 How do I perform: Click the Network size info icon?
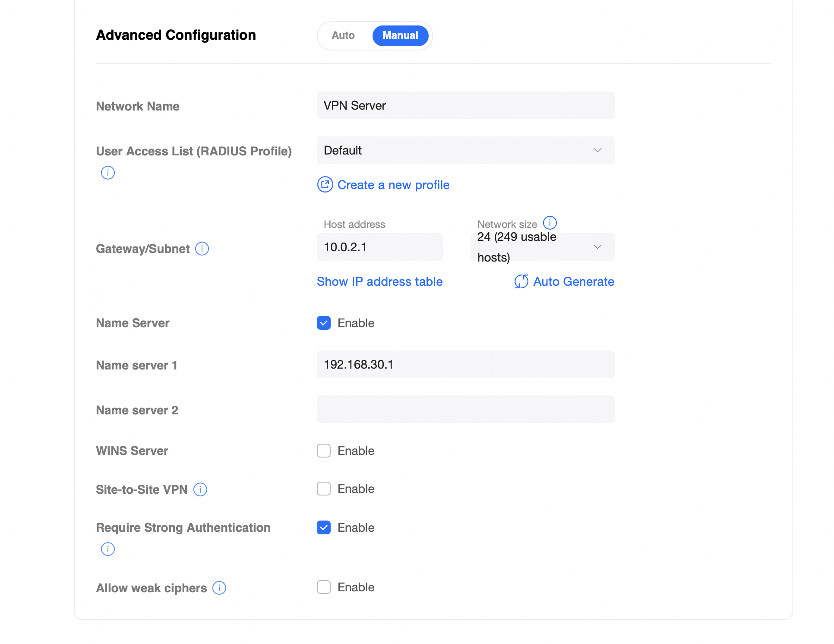550,222
